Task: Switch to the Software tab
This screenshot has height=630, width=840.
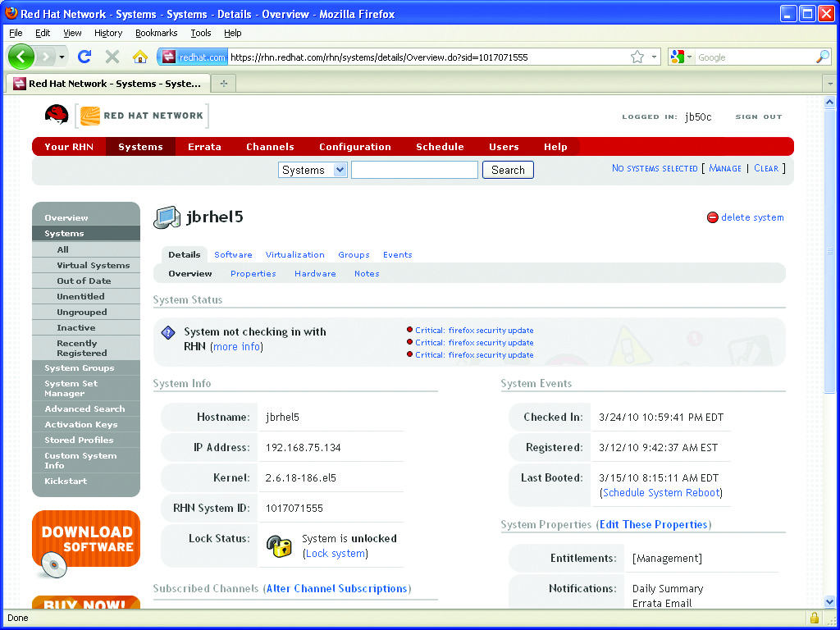Action: pos(233,255)
